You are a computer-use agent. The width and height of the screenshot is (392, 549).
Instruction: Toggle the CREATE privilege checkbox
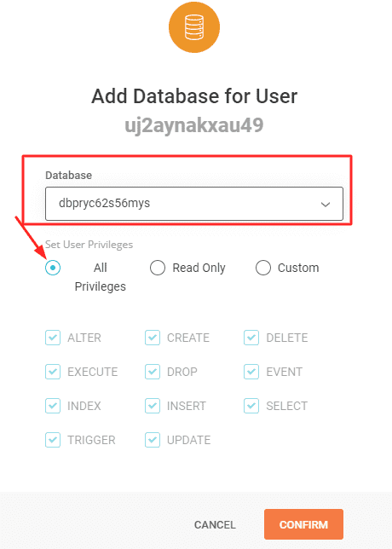pyautogui.click(x=153, y=338)
